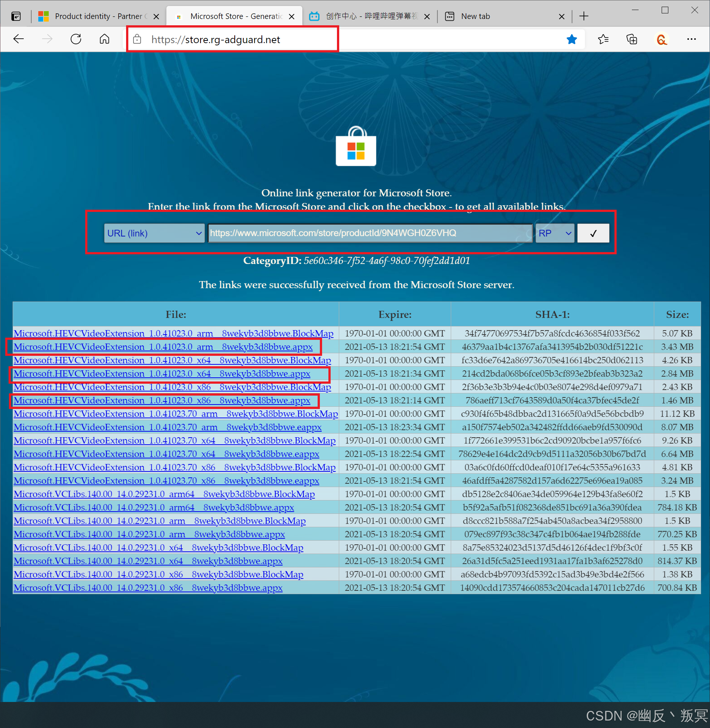Open Settings and more menu
Viewport: 710px width, 728px height.
tap(691, 39)
